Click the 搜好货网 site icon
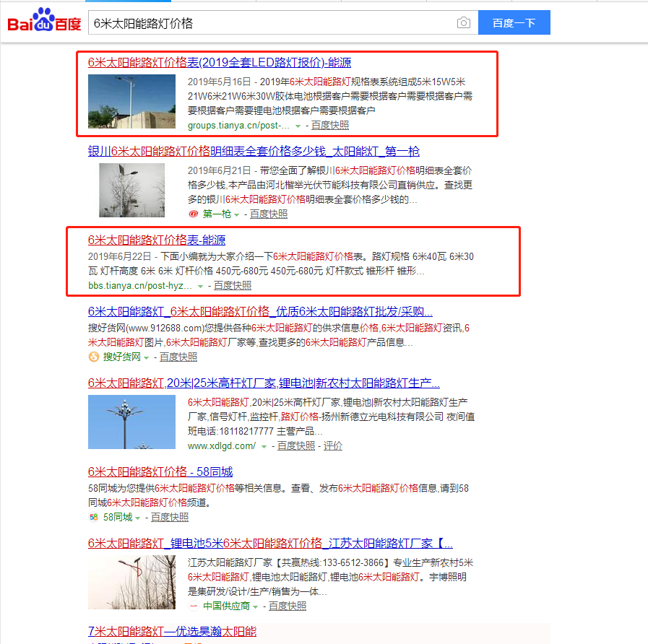This screenshot has width=648, height=644. click(94, 357)
